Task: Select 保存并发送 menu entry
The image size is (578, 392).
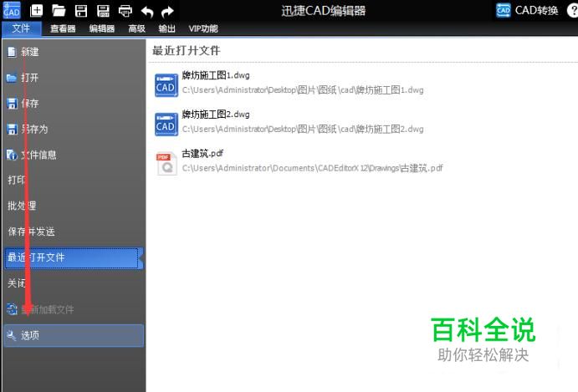Action: pos(74,232)
